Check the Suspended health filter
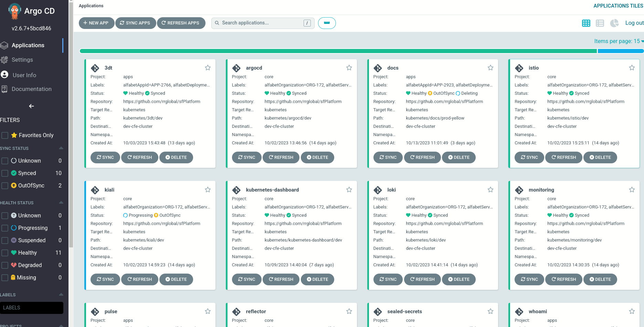Screen dimensions: 644x327 [x=5, y=241]
